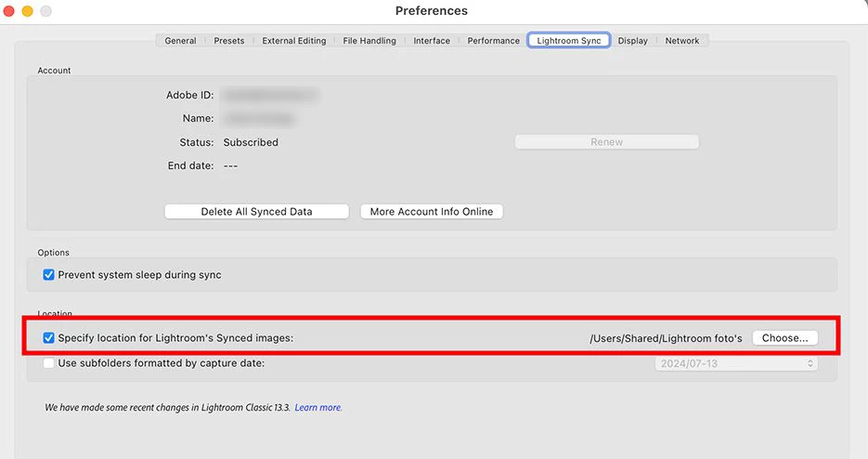Screen dimensions: 868x459
Task: Click the blurred Adobe ID value
Action: click(270, 96)
